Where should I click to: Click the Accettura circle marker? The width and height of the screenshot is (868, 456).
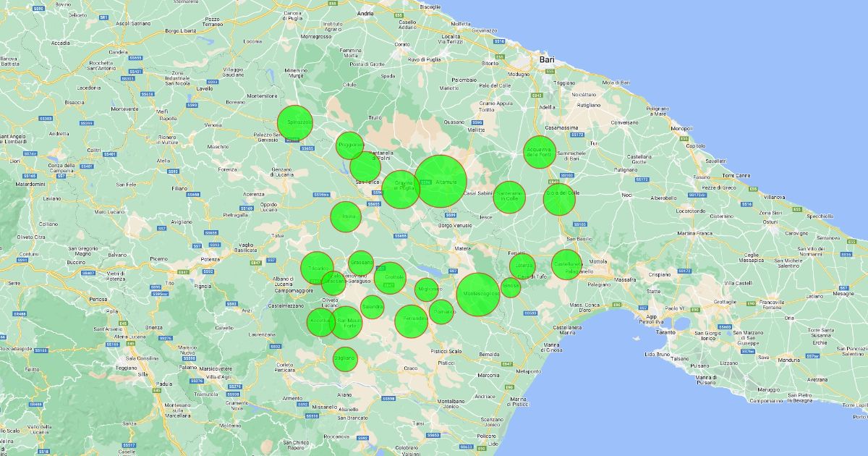(x=321, y=321)
